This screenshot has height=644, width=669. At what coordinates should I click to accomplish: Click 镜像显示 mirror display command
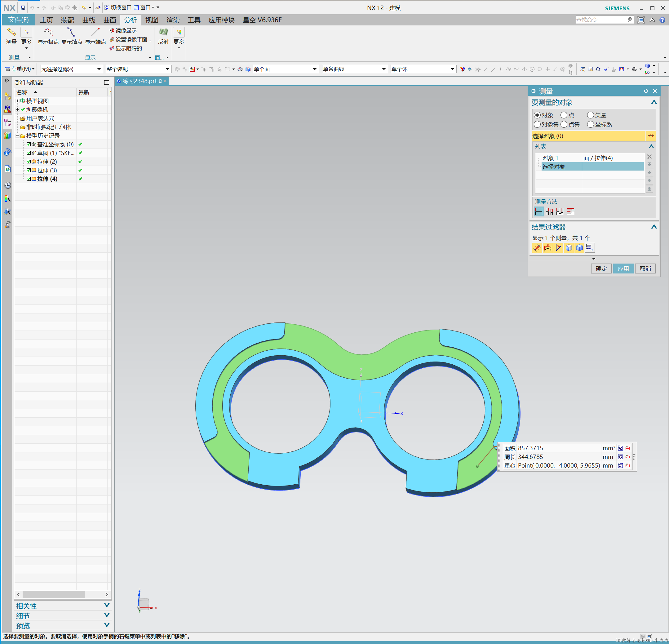pos(123,30)
